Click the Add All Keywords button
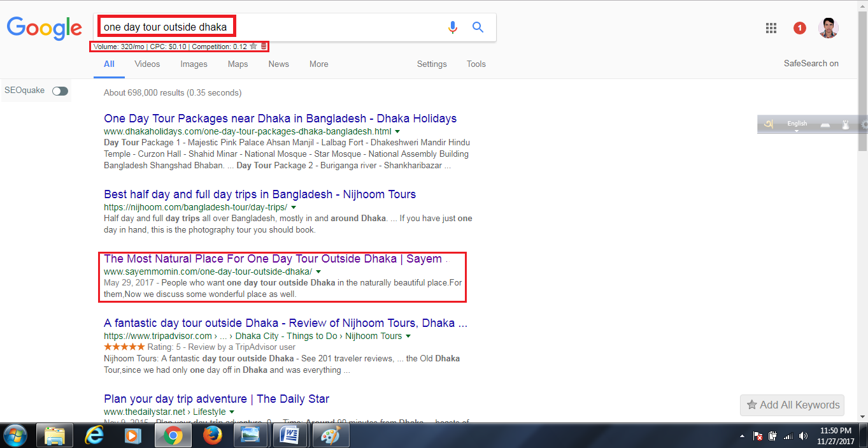This screenshot has height=448, width=868. click(x=792, y=405)
